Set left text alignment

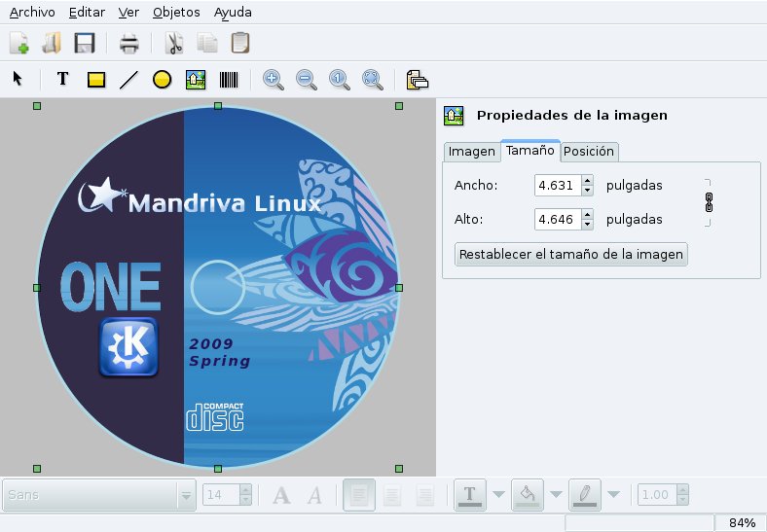click(359, 495)
